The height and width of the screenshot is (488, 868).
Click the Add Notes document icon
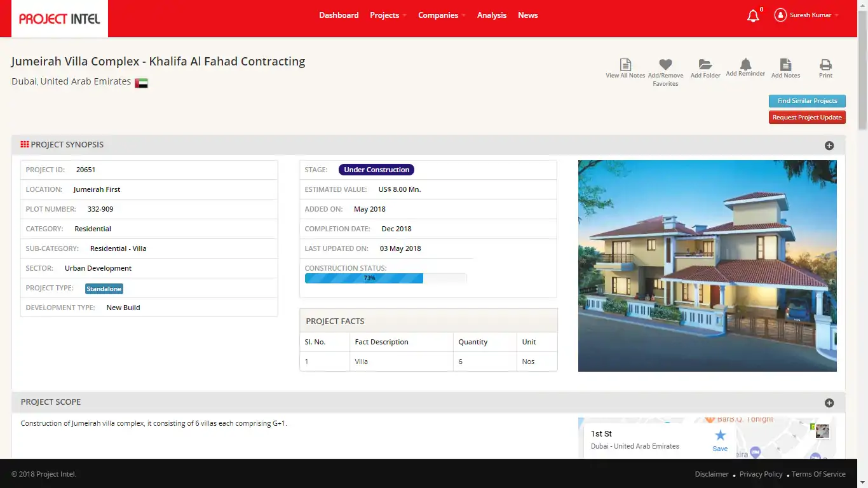[x=786, y=64]
